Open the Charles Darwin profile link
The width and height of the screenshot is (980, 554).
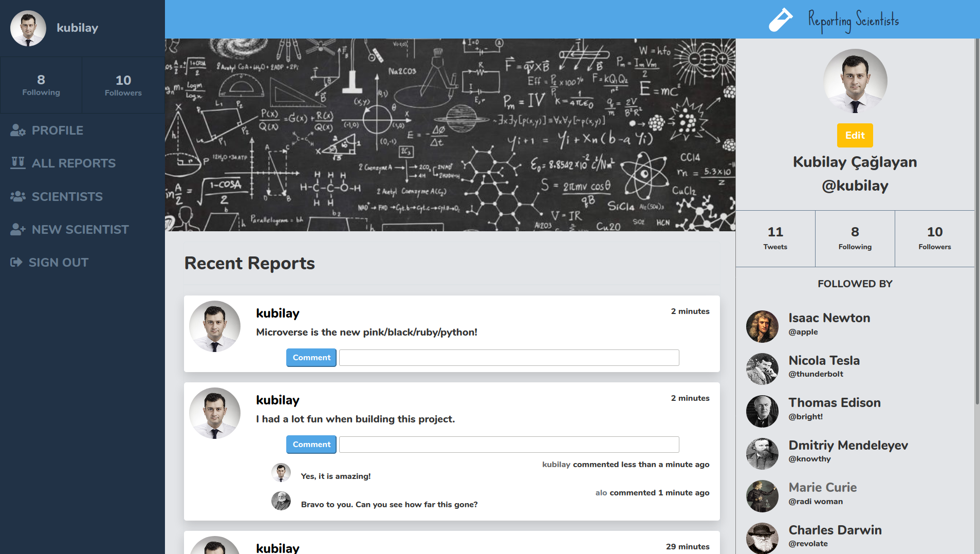coord(835,530)
